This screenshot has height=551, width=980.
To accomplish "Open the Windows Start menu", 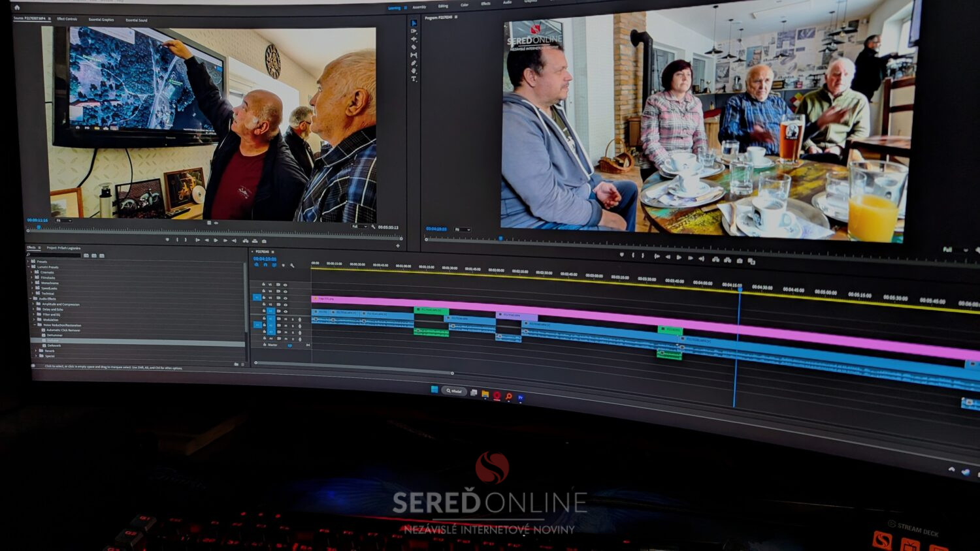I will tap(434, 390).
